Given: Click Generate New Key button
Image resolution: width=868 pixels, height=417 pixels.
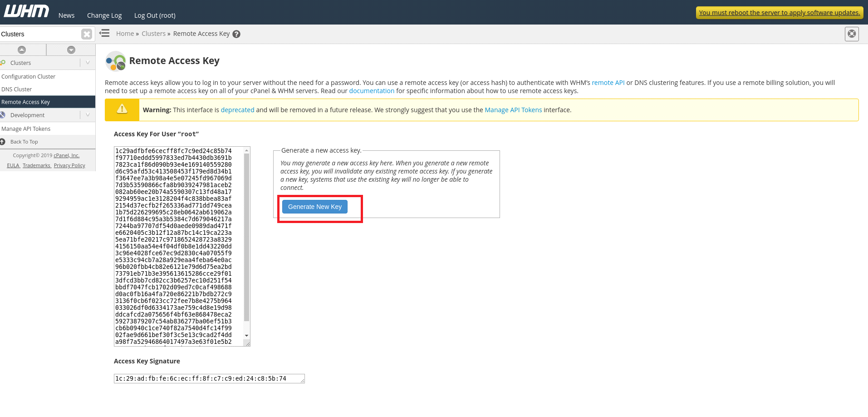Looking at the screenshot, I should 315,207.
